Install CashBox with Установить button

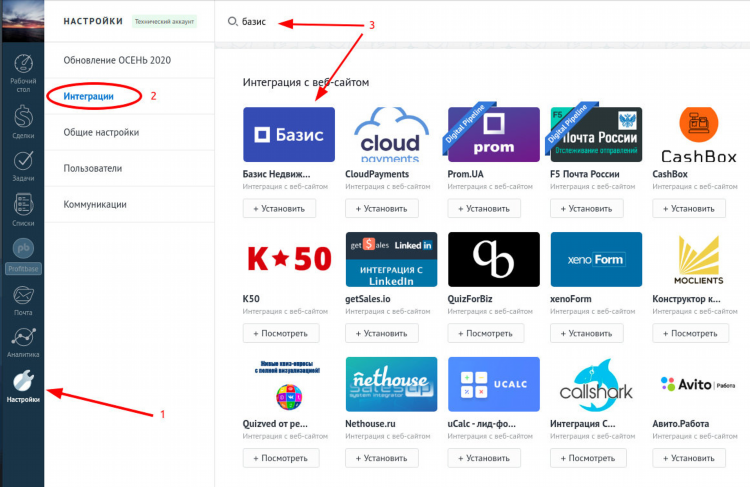pyautogui.click(x=689, y=209)
